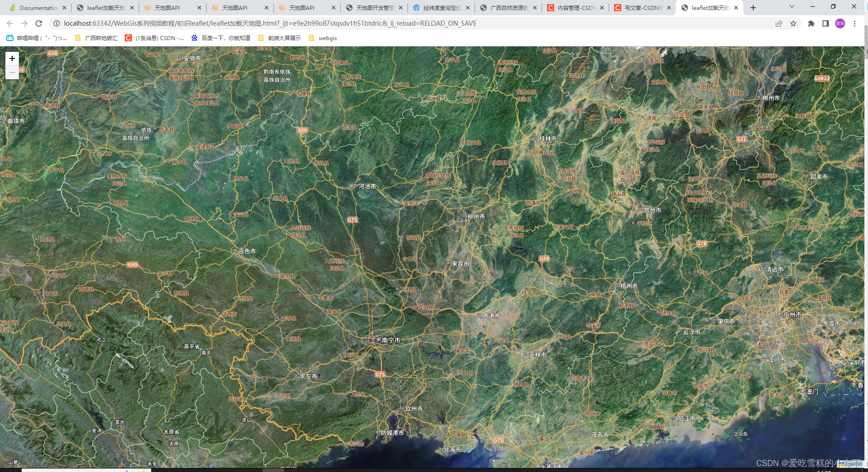The image size is (868, 472).
Task: Switch to the 内容管理-CSDN tab
Action: coord(576,8)
